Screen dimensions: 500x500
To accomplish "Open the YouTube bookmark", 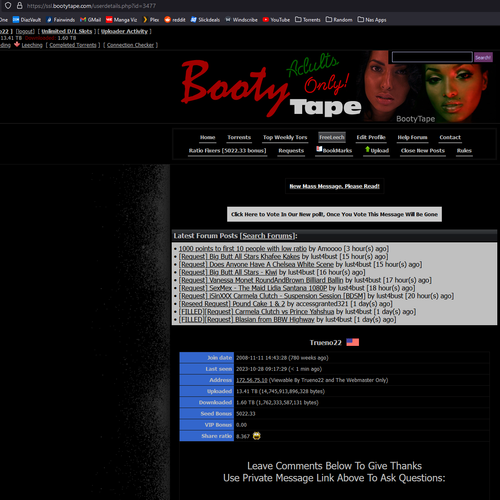I will pyautogui.click(x=276, y=20).
